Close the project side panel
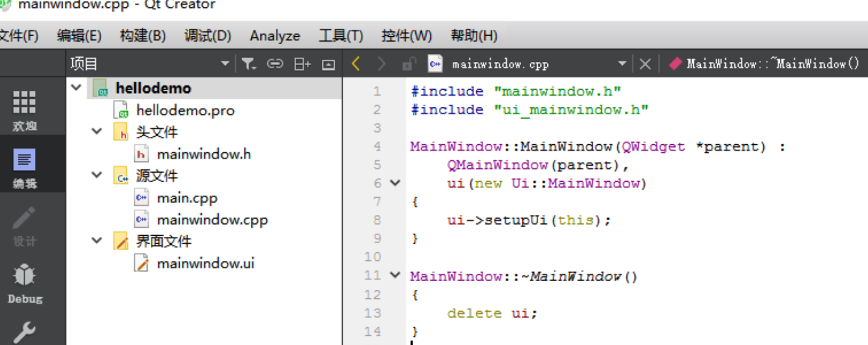 (x=329, y=64)
